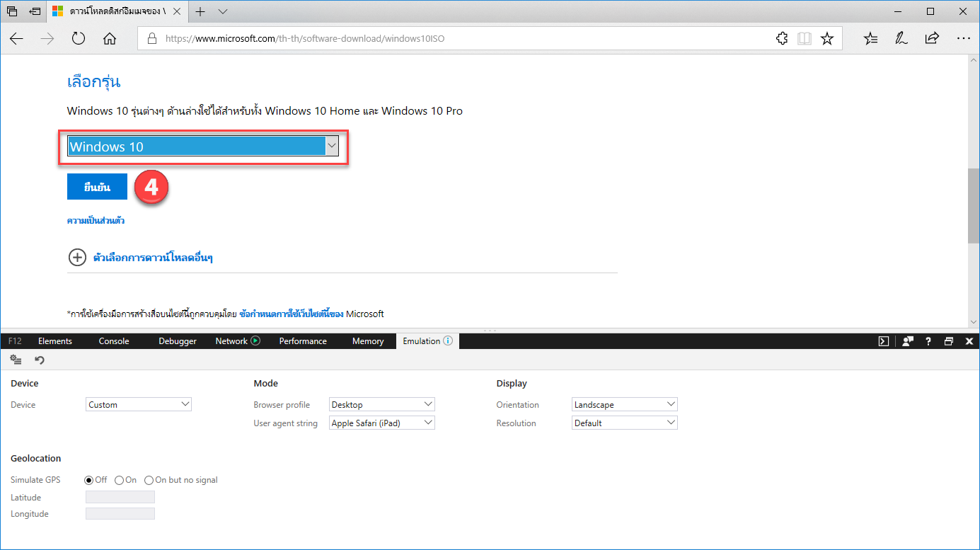The height and width of the screenshot is (550, 980).
Task: Open the ความเป็นส่วนตัว privacy link
Action: pyautogui.click(x=96, y=221)
